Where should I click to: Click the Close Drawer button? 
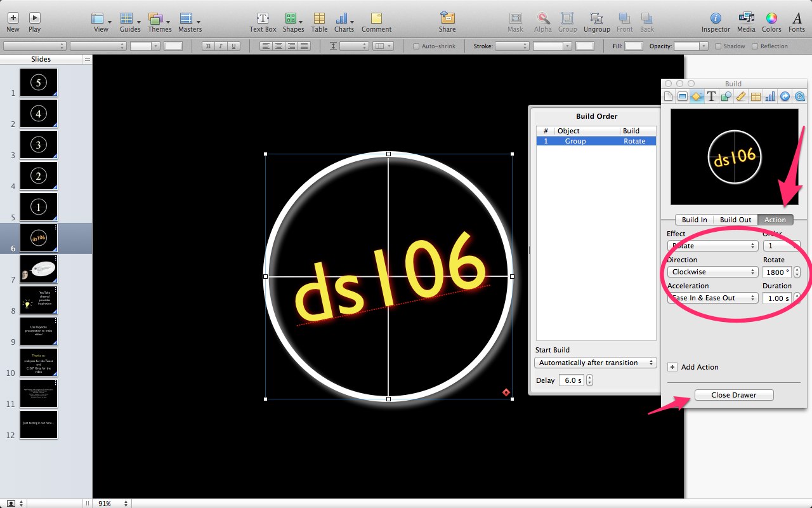tap(734, 395)
